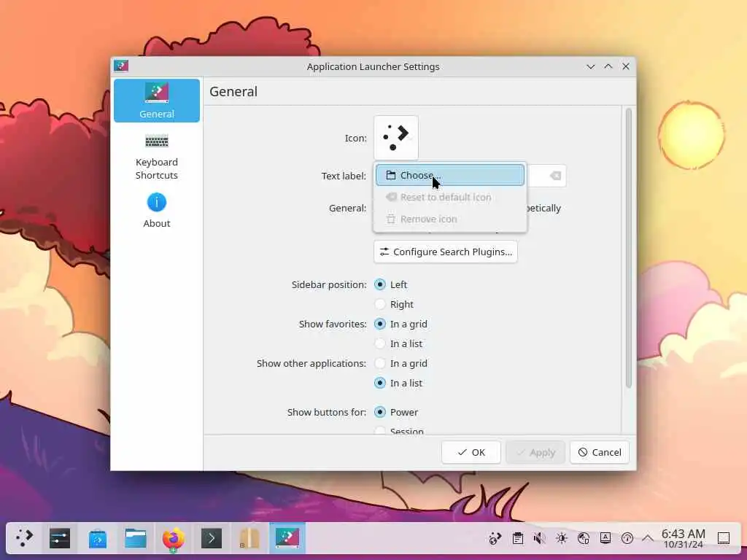Open the Dolphin file manager icon
The height and width of the screenshot is (560, 747).
(x=136, y=538)
